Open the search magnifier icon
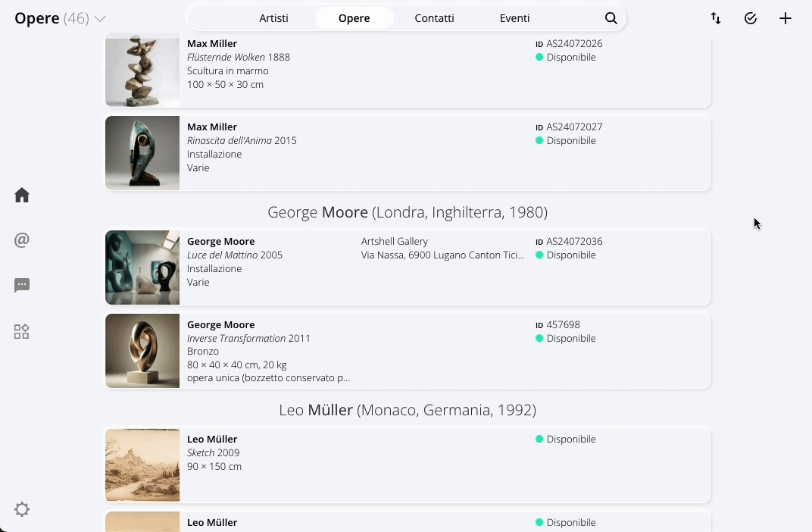The image size is (812, 532). pyautogui.click(x=611, y=18)
